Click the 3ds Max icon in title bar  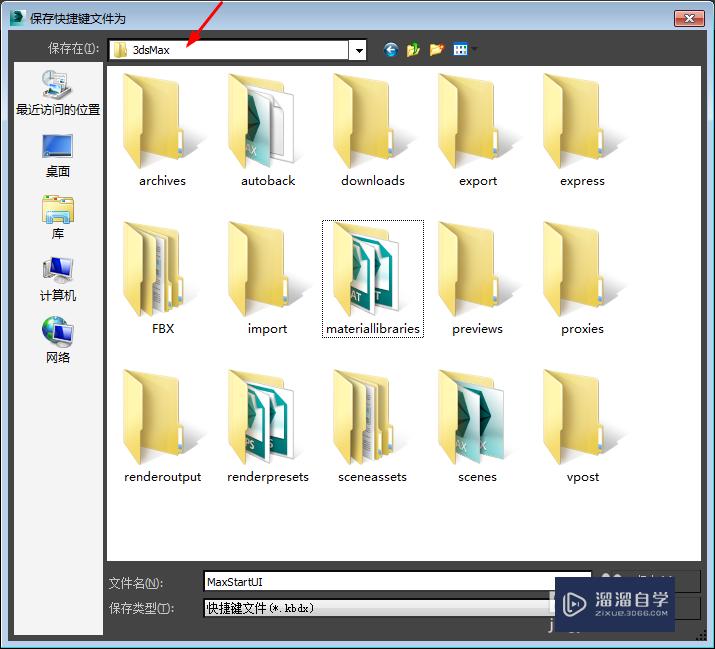click(x=16, y=18)
